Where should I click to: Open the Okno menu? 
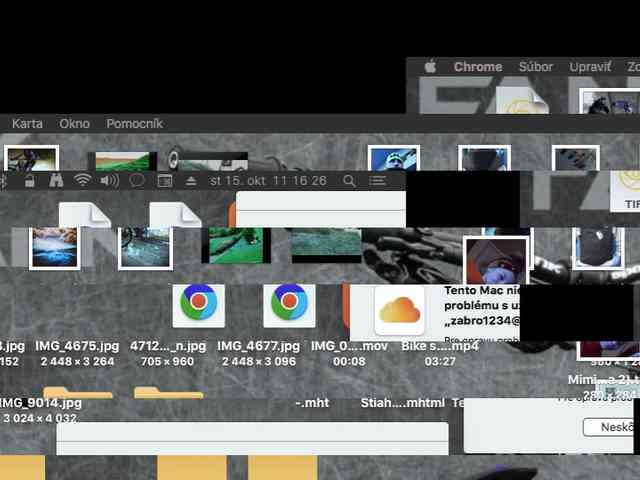click(x=74, y=124)
